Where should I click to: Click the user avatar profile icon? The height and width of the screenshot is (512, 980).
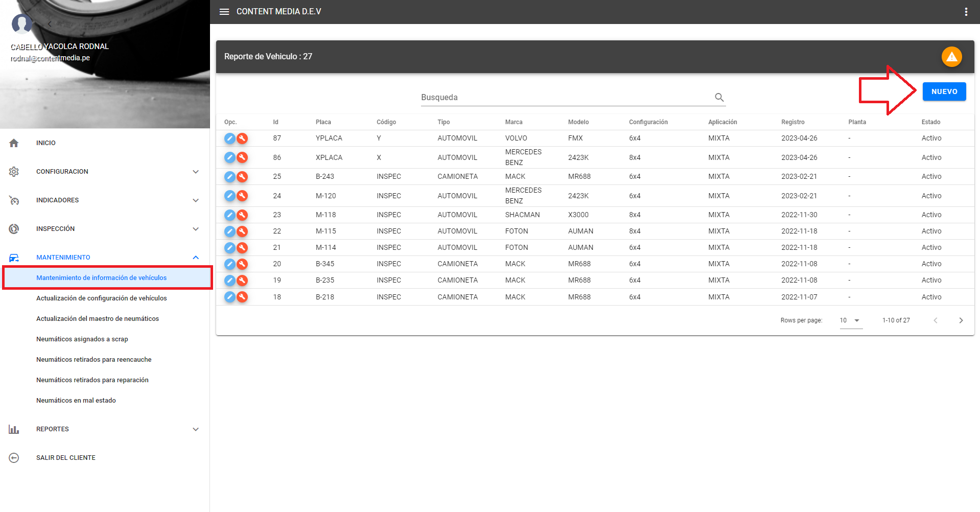click(22, 24)
